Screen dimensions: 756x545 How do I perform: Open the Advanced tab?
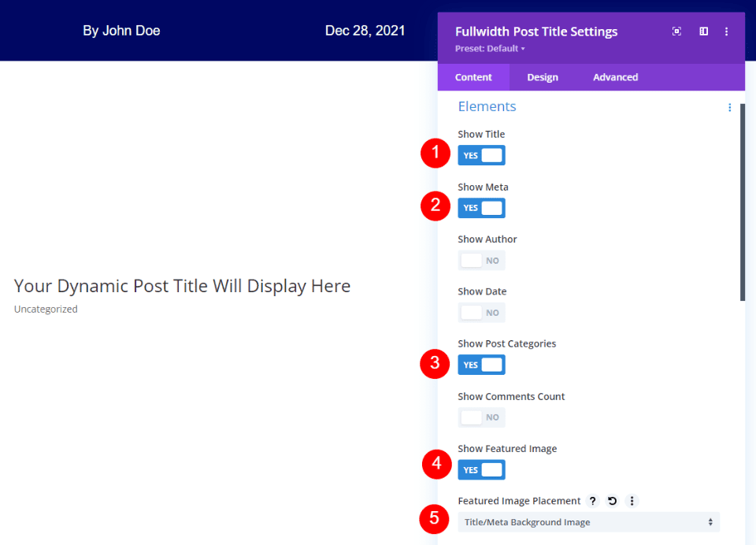tap(615, 76)
